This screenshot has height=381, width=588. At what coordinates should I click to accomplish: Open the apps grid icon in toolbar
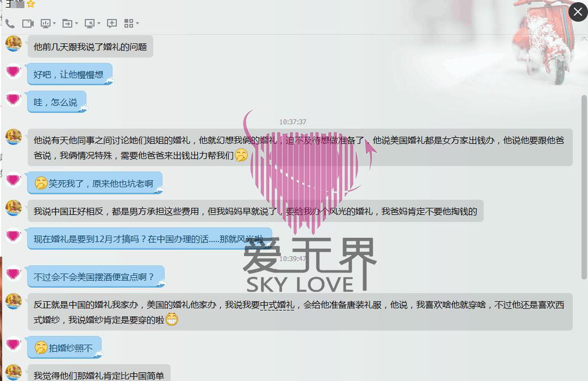pos(128,23)
